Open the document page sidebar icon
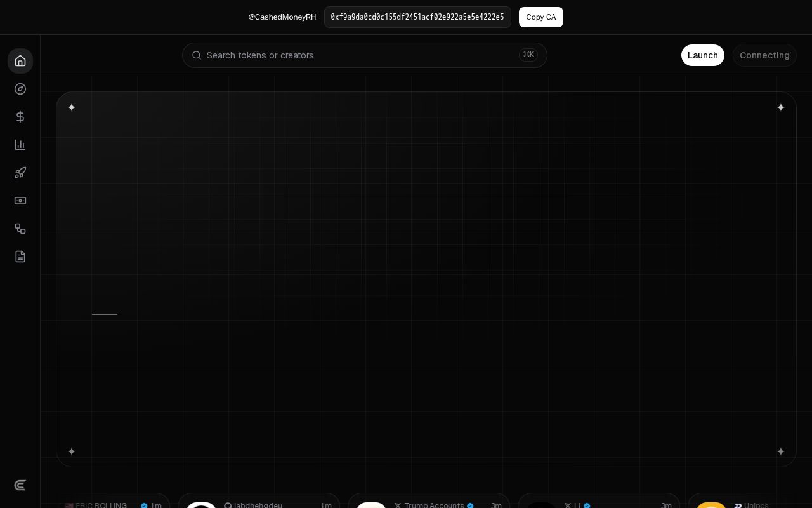The width and height of the screenshot is (812, 508). [20, 257]
